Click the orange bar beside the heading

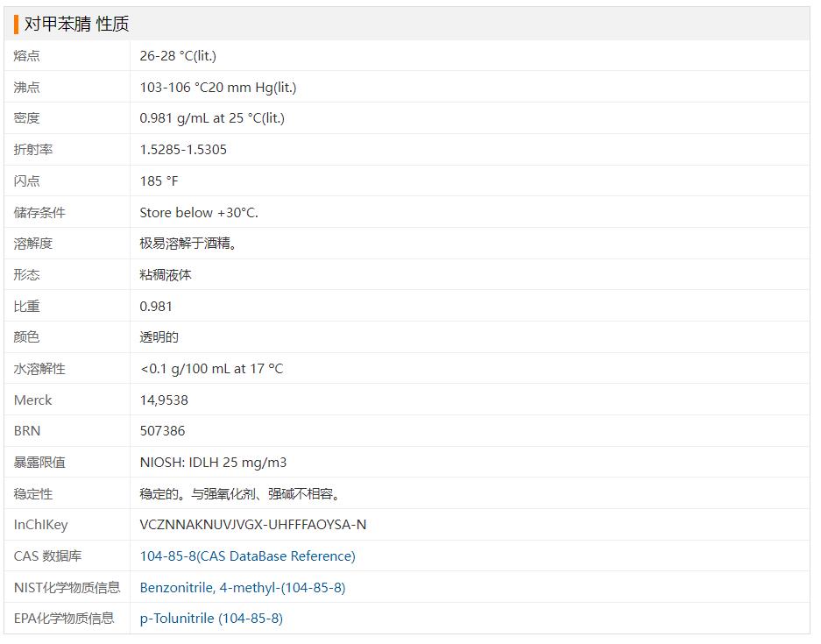(16, 25)
